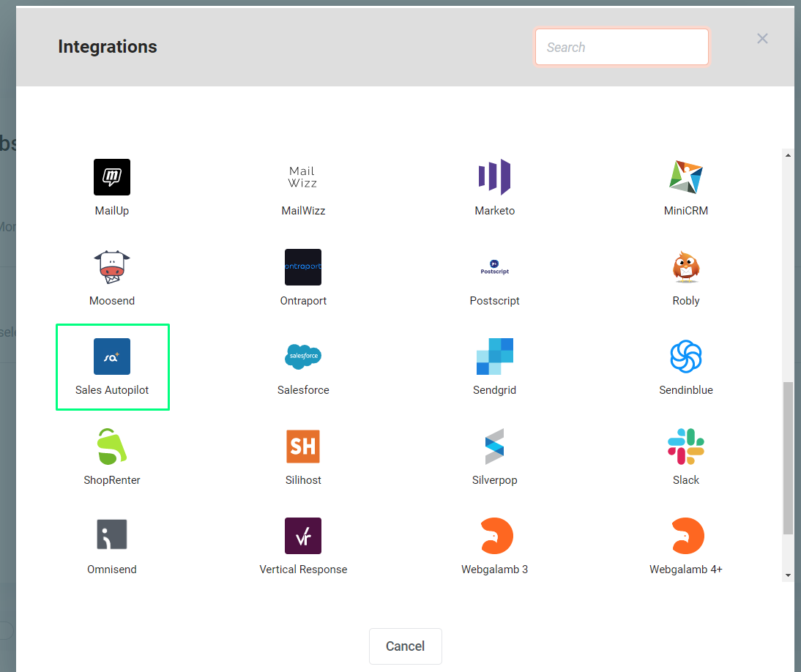Click the MiniCRM label text

point(685,211)
